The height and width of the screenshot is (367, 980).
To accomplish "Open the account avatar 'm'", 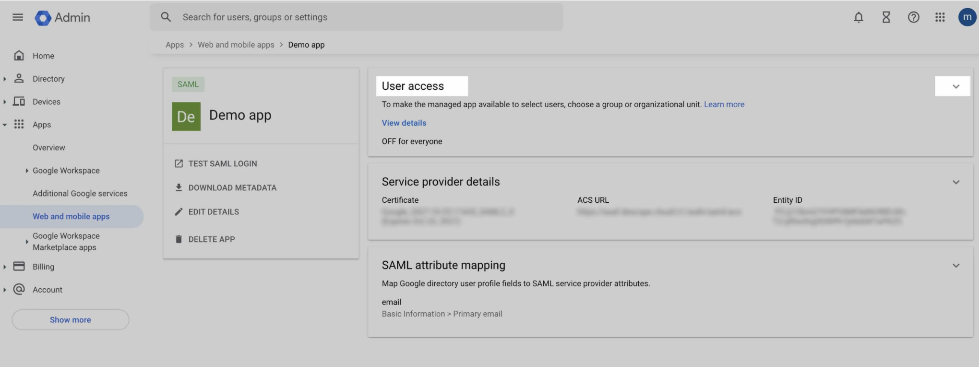I will (x=967, y=17).
